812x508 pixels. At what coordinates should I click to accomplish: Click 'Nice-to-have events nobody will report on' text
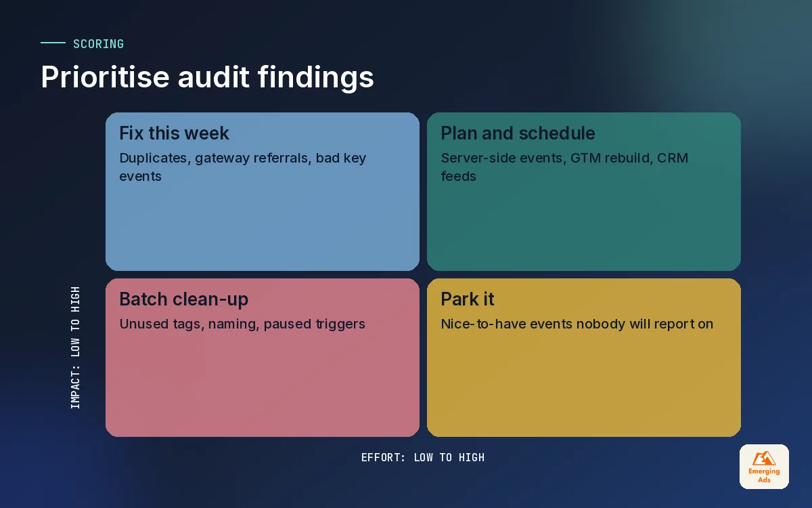point(577,324)
